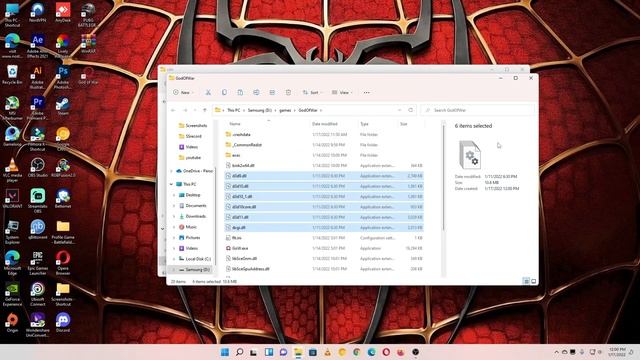This screenshot has width=640, height=360.
Task: Select Screenshots folder in navigation pane
Action: coord(193,126)
